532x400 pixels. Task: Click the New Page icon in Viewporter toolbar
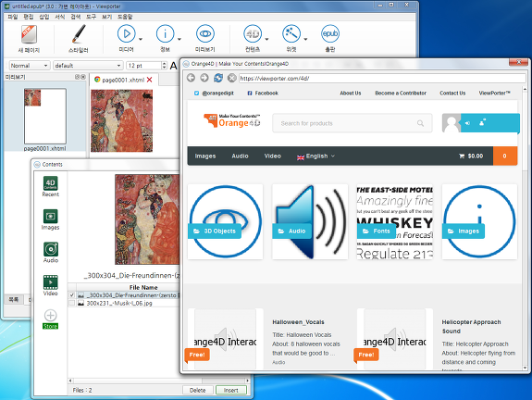(29, 34)
